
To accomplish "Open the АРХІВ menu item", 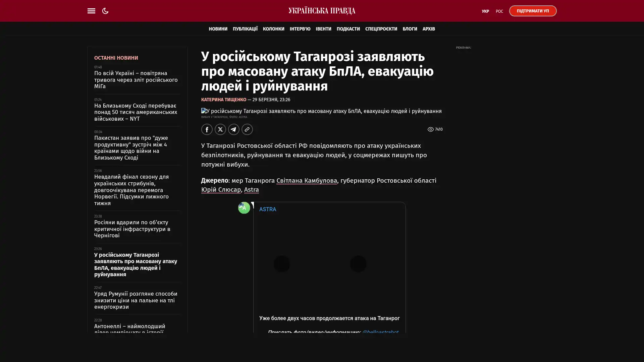I will pyautogui.click(x=429, y=29).
